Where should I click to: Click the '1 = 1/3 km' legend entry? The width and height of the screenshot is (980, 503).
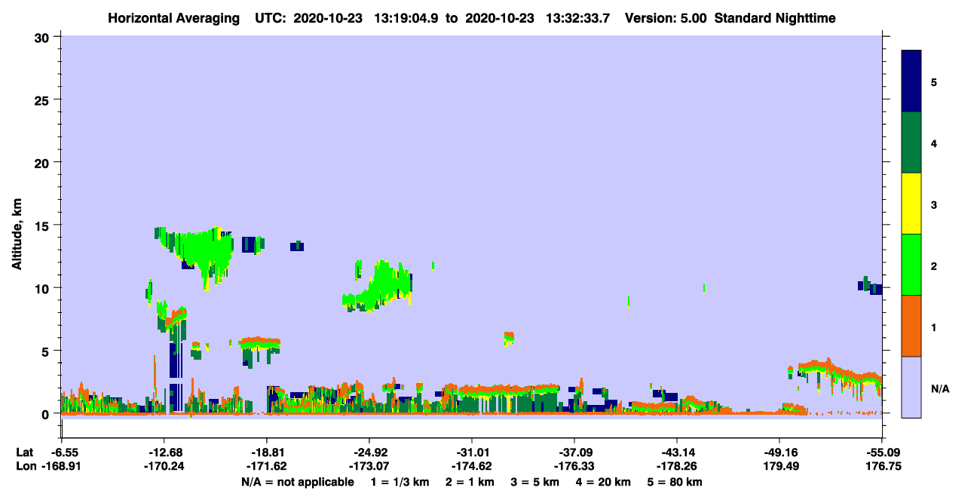401,482
